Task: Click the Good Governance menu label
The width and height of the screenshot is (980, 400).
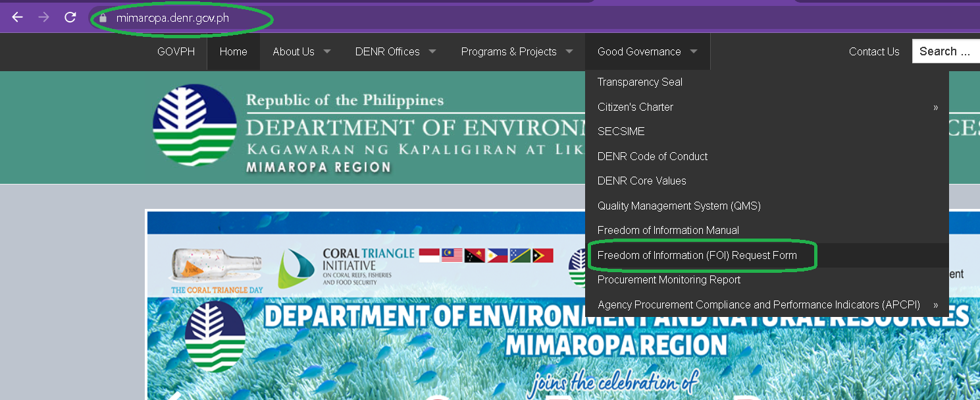Action: [639, 51]
